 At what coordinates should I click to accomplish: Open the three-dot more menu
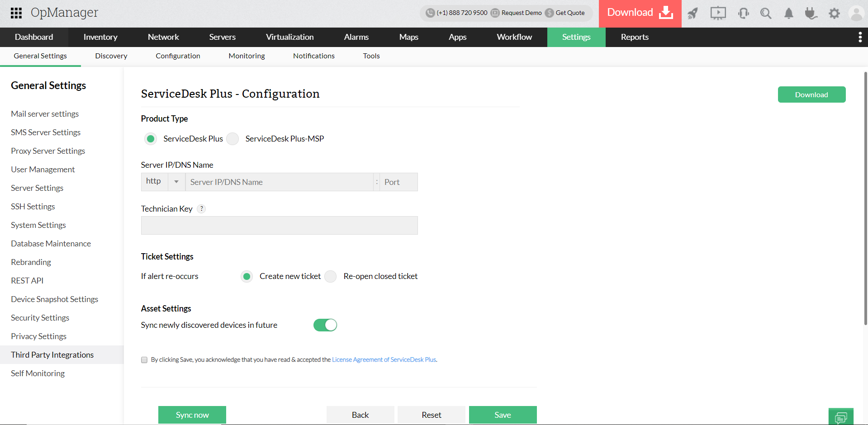(x=860, y=37)
